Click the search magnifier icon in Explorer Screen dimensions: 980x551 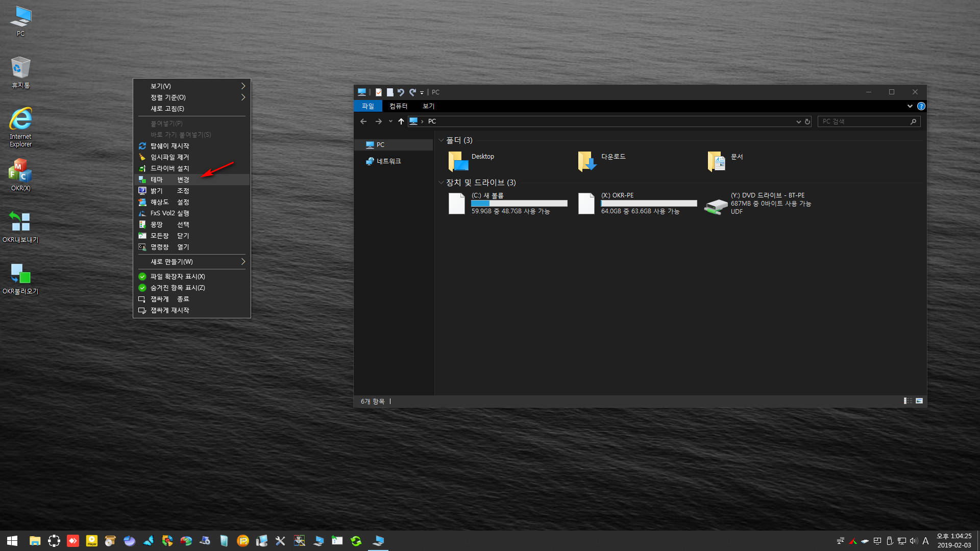[914, 121]
